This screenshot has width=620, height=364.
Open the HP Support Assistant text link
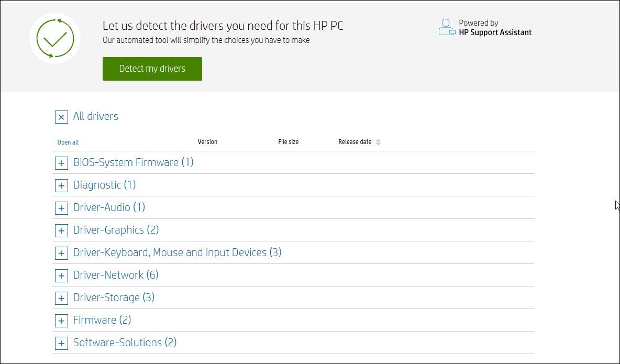point(495,32)
